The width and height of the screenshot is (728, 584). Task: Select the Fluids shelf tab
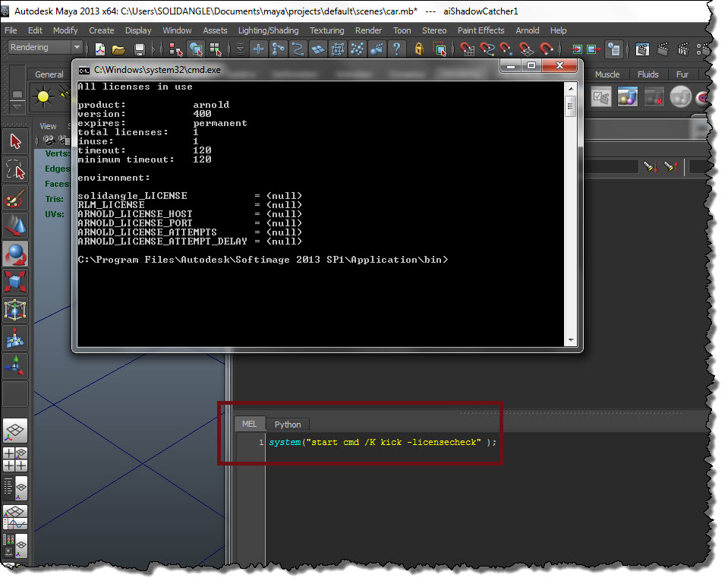pos(648,74)
